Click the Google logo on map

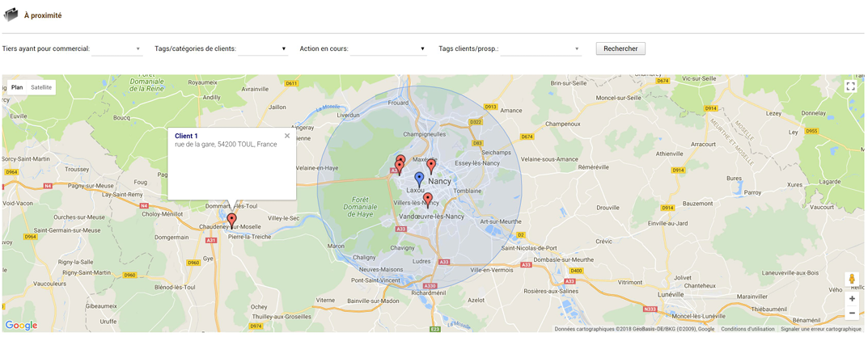coord(21,326)
